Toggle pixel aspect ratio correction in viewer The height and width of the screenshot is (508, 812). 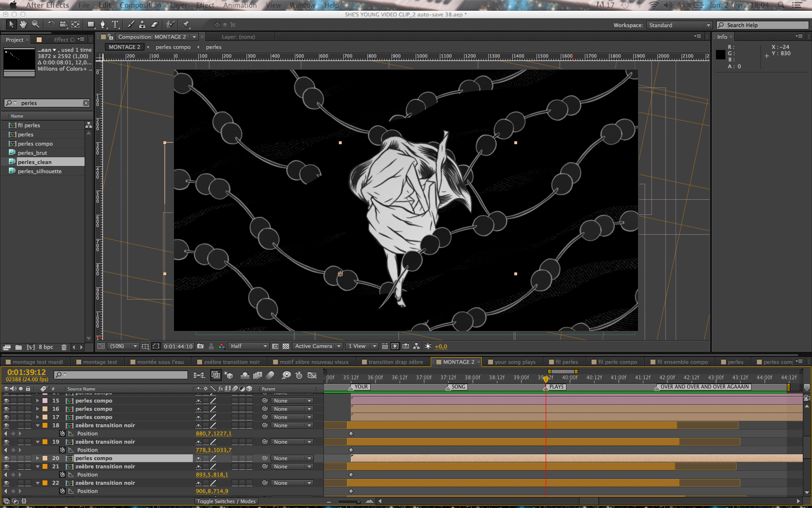point(385,346)
